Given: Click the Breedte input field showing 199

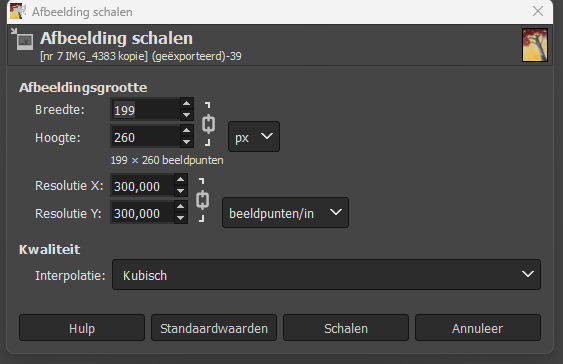Looking at the screenshot, I should [145, 109].
